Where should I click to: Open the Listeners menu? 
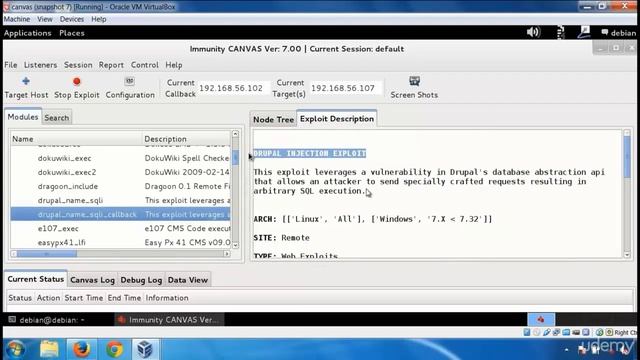click(x=40, y=65)
